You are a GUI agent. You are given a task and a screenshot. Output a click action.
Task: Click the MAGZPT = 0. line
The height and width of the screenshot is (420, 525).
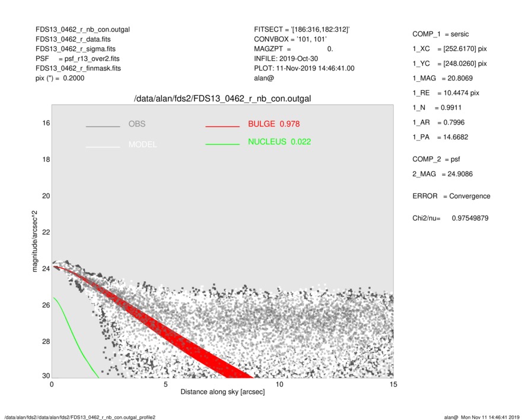293,49
